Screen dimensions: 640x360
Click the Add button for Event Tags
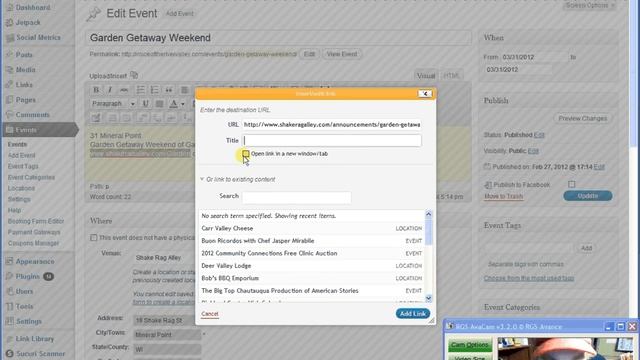586,248
